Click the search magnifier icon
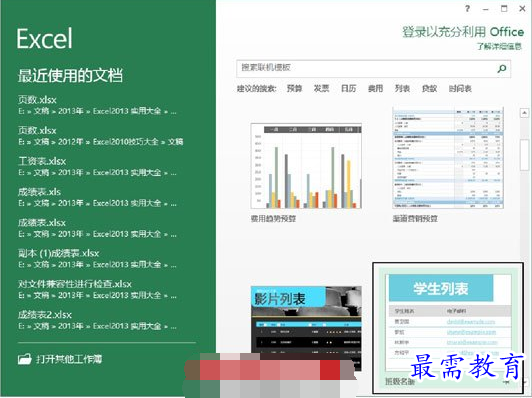The image size is (532, 398). [502, 69]
